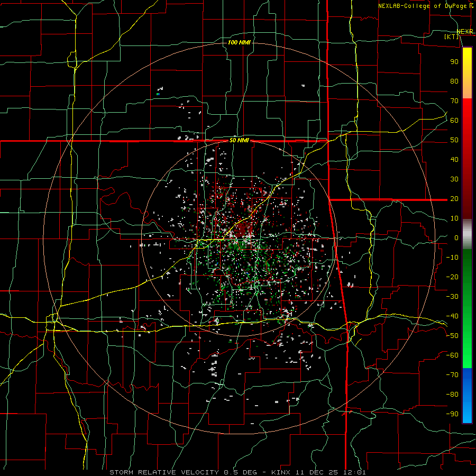Click the blue bottom segment of color bar
The height and width of the screenshot is (476, 476).
[467, 396]
